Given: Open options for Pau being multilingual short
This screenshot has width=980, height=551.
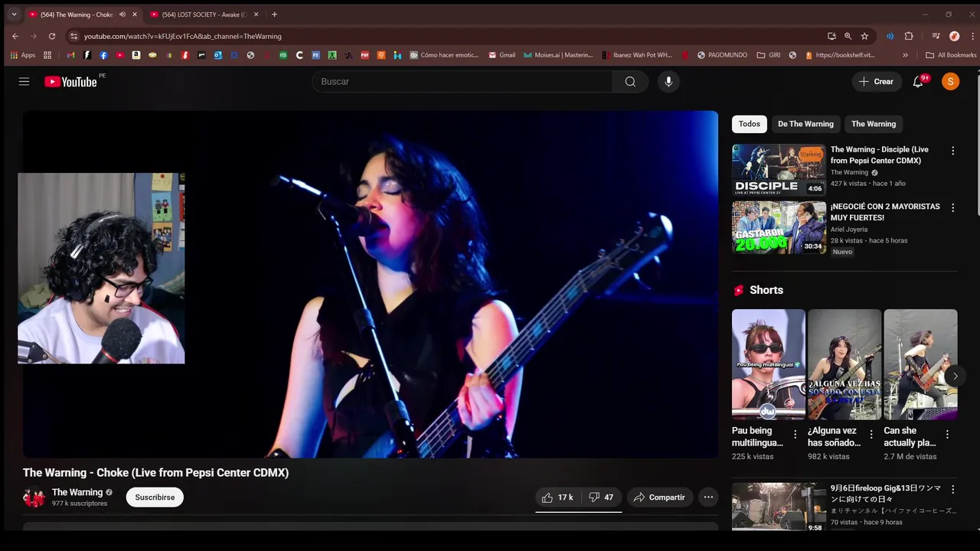Looking at the screenshot, I should 795,434.
